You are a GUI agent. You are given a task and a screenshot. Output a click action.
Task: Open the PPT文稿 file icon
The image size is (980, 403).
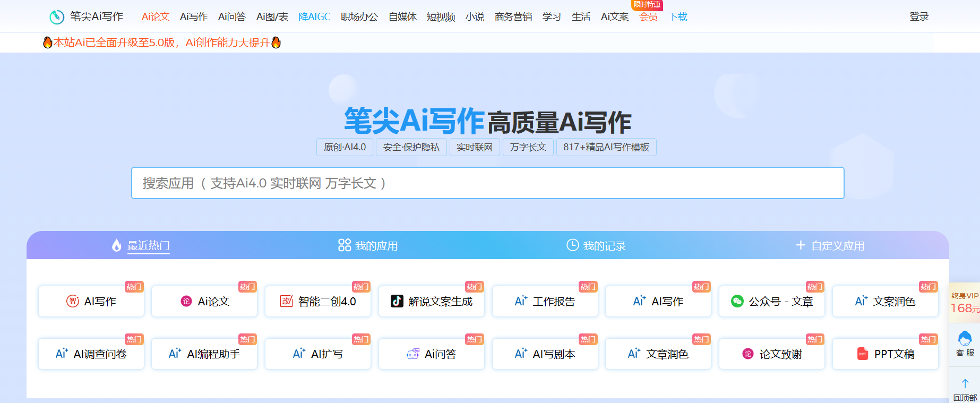(863, 354)
